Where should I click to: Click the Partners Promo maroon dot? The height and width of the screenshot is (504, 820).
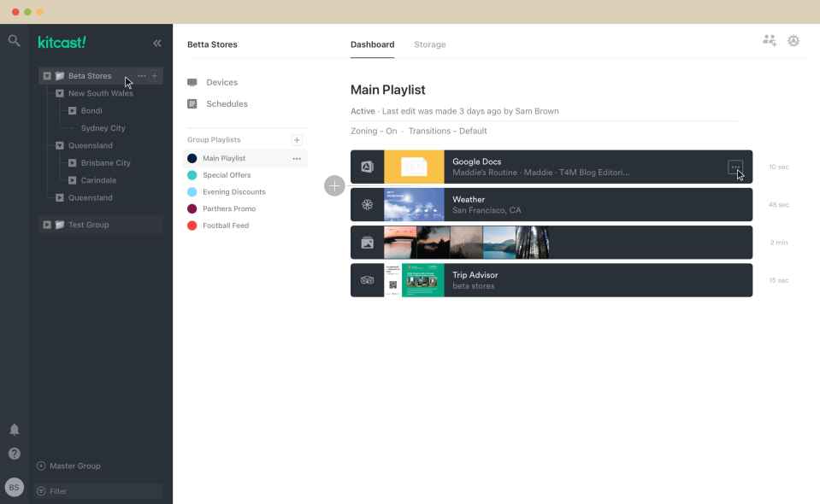coord(192,208)
